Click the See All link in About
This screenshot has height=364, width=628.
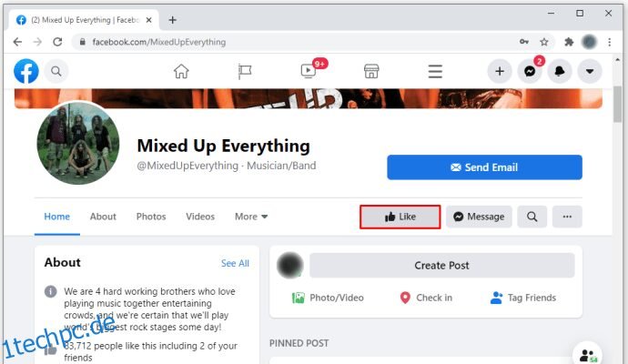(235, 263)
